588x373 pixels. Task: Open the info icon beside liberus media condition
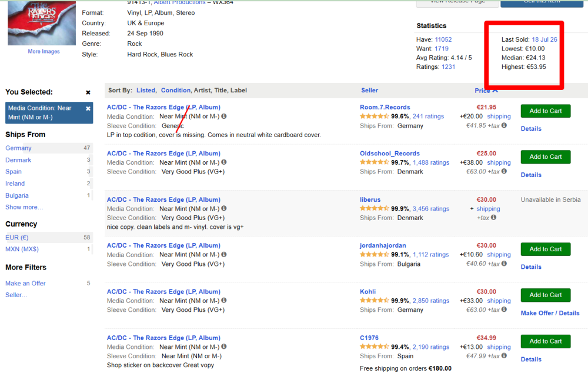tap(224, 208)
